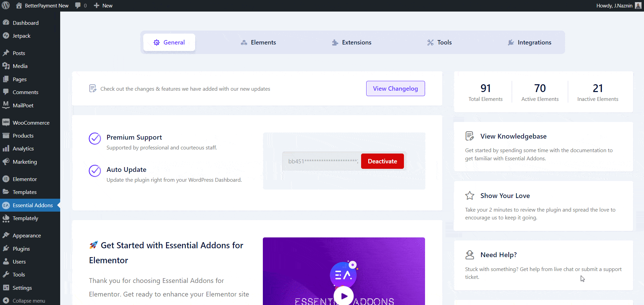Click the Dashboard gauge icon in sidebar
The height and width of the screenshot is (305, 644).
point(6,22)
